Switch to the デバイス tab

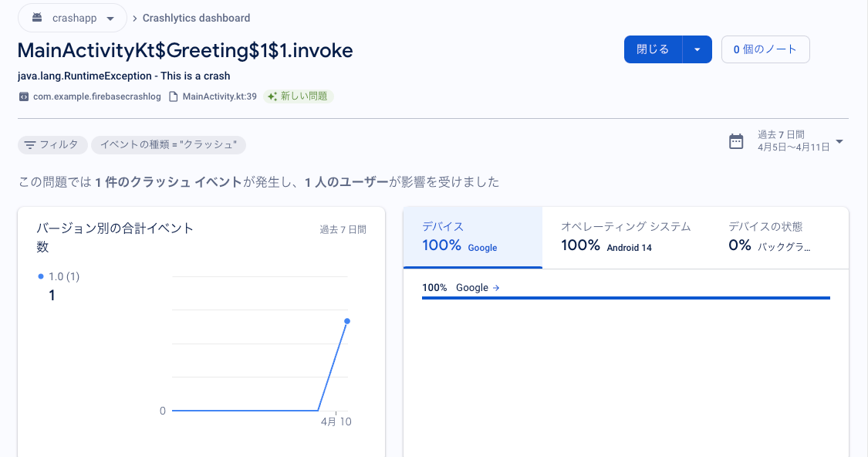tap(472, 237)
